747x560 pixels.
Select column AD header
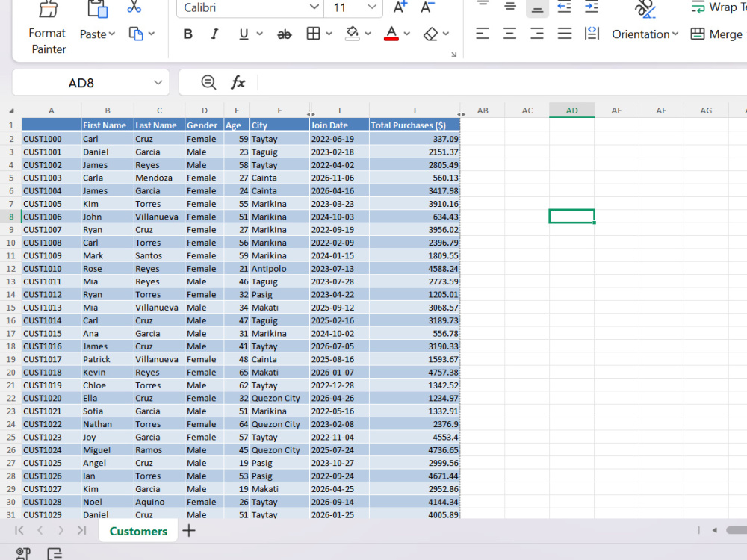pos(571,111)
